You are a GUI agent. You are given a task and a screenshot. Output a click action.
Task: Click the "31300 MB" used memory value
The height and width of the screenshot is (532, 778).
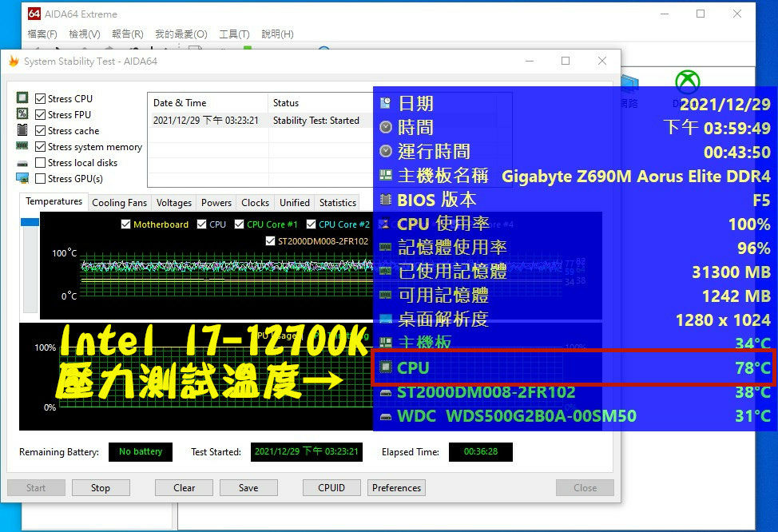click(x=732, y=272)
